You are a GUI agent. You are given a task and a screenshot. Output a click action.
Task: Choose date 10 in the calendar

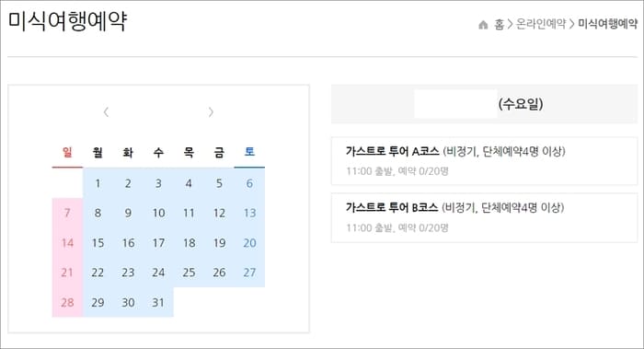[158, 213]
